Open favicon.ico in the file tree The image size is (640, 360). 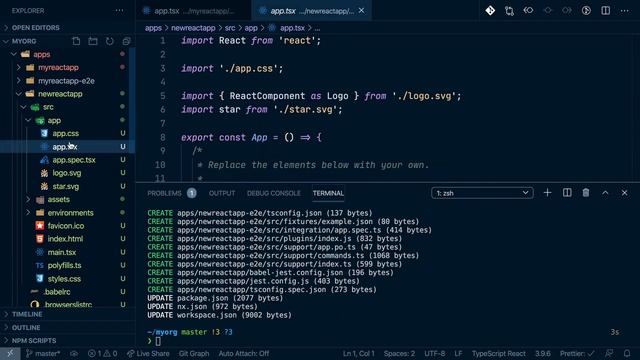[66, 226]
